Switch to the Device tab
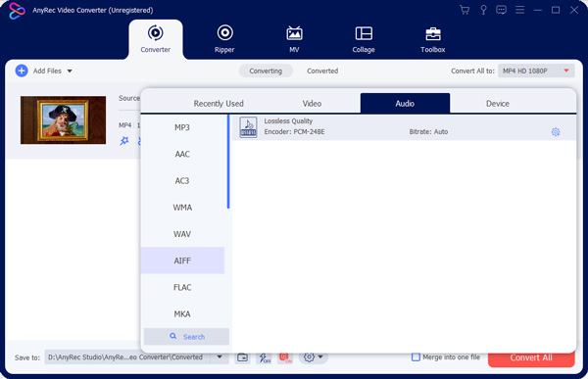588x379 pixels. 498,104
